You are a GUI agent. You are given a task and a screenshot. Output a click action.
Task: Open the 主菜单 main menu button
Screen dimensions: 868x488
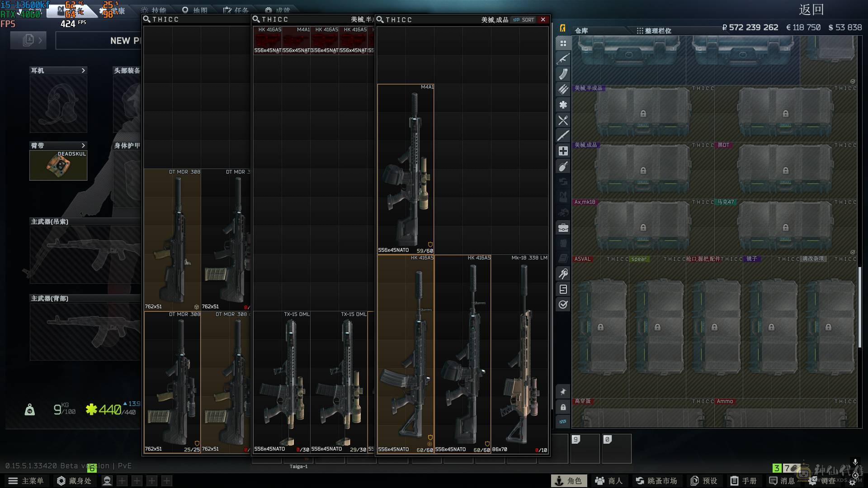pyautogui.click(x=26, y=481)
